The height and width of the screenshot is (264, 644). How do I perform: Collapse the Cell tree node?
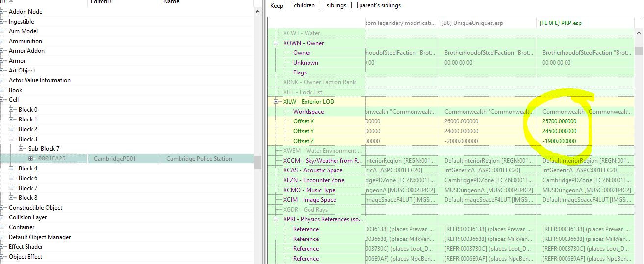(x=2, y=100)
